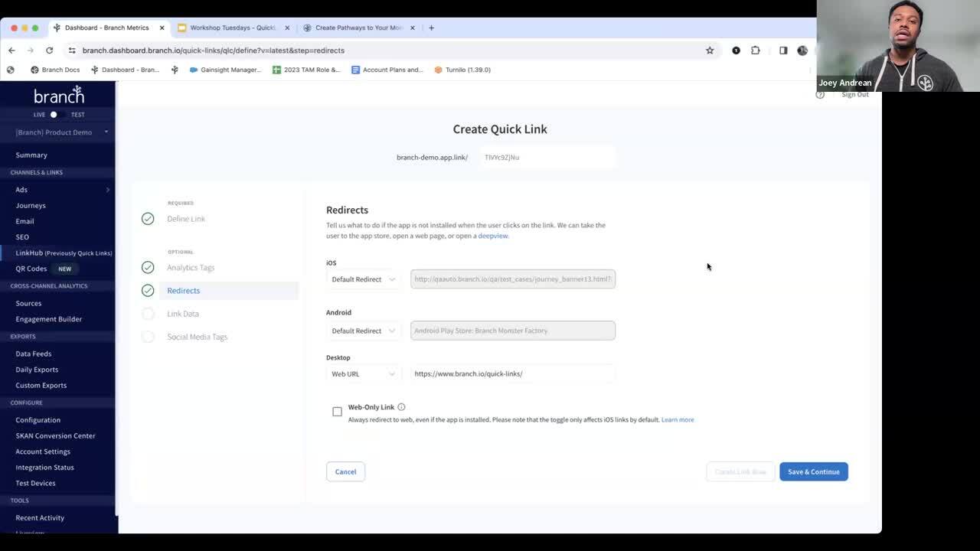Click the Branch logo in sidebar
This screenshot has width=980, height=551.
pyautogui.click(x=58, y=96)
